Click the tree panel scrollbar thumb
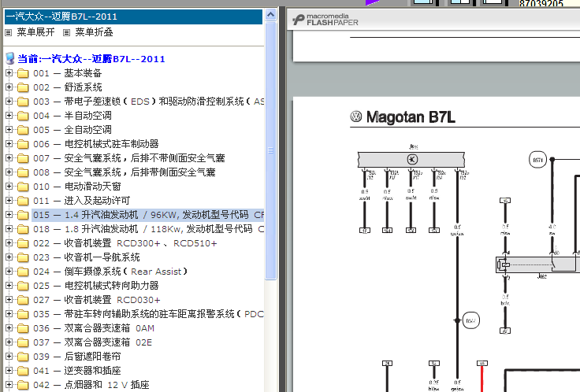This screenshot has width=580, height=392. [271, 150]
